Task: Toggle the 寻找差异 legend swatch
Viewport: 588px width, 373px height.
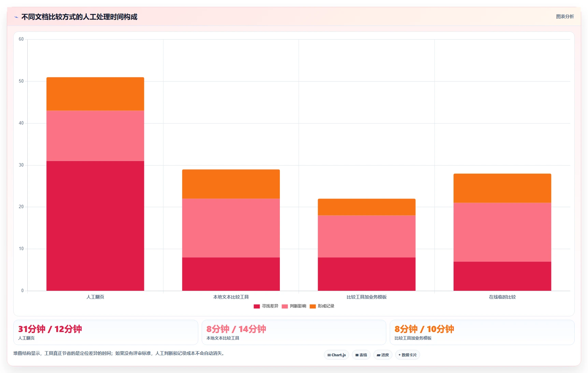Action: (257, 306)
